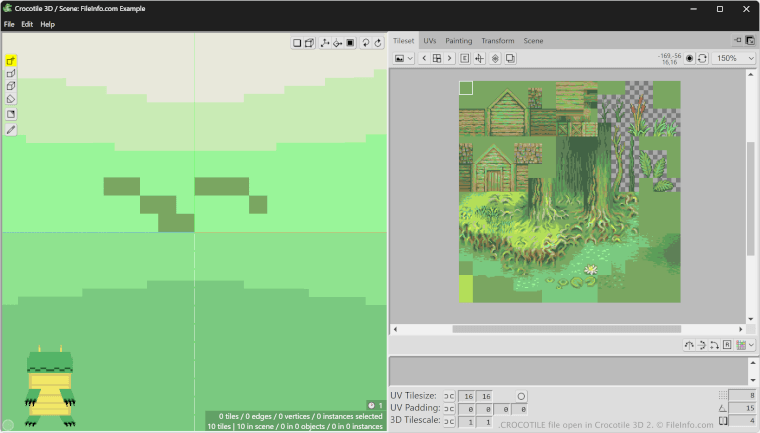Click the rotate UV icon below tileset
760x433 pixels.
coord(689,345)
